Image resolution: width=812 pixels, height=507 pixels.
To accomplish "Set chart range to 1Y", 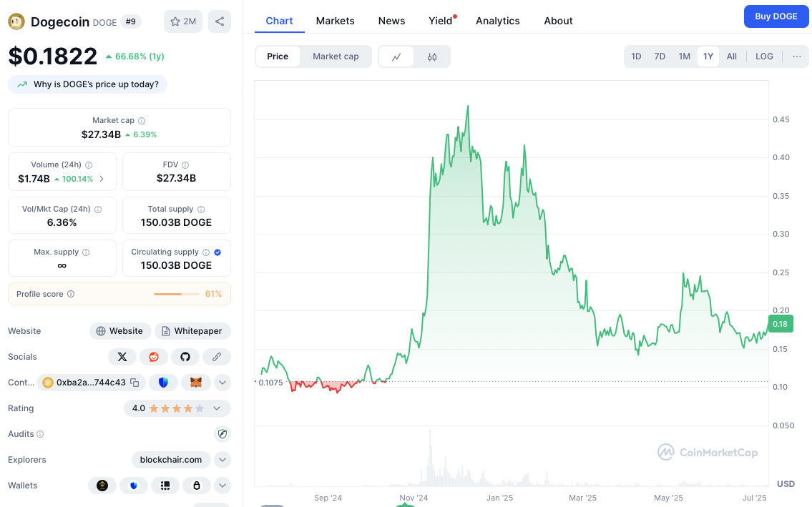I will [x=708, y=56].
